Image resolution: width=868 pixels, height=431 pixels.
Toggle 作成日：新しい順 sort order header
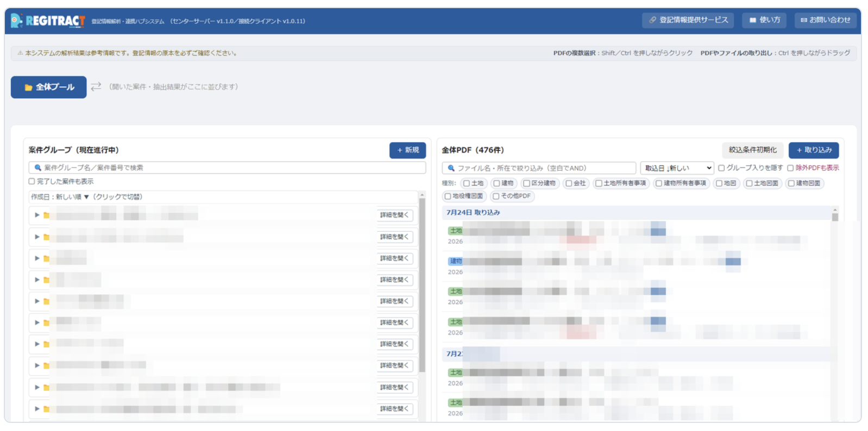pos(87,197)
